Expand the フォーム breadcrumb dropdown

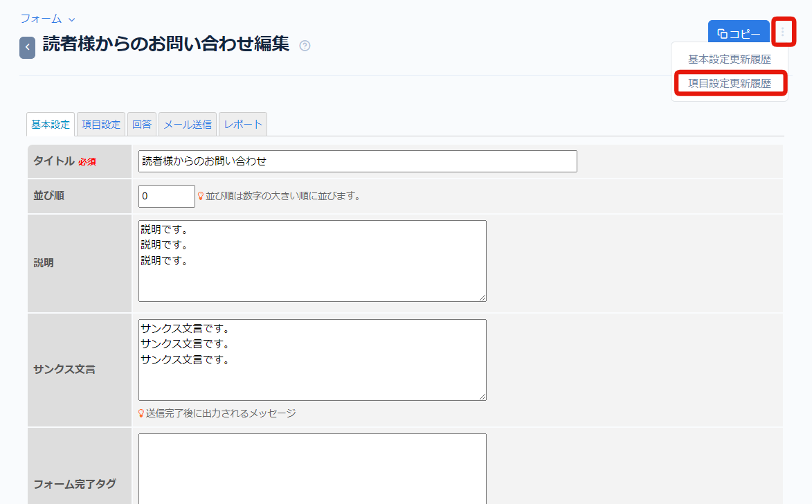click(x=48, y=19)
